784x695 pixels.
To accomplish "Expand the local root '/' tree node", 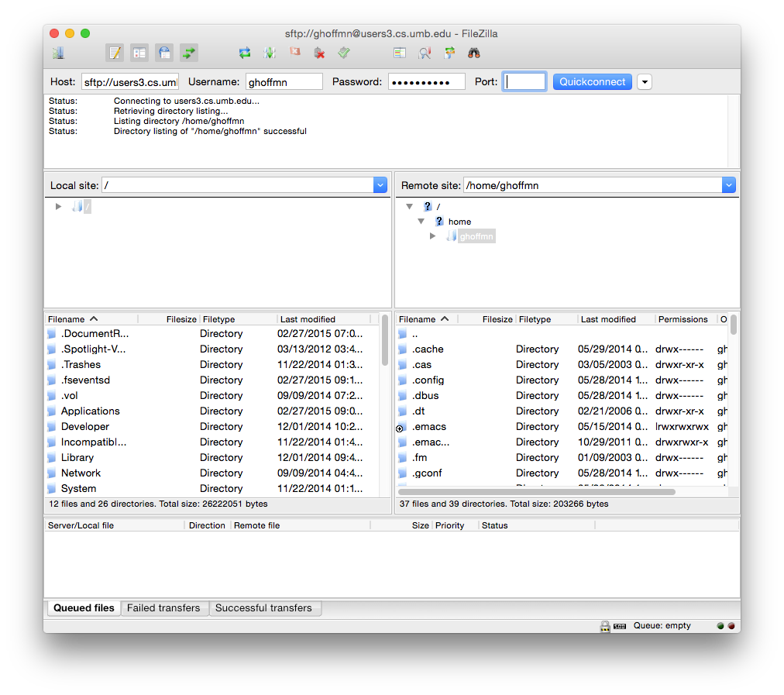I will point(59,206).
